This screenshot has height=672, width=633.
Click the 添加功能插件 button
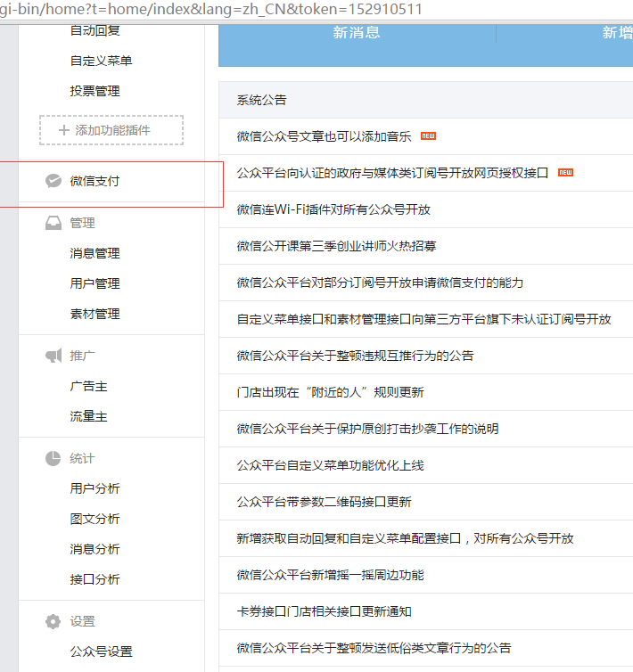pos(111,130)
